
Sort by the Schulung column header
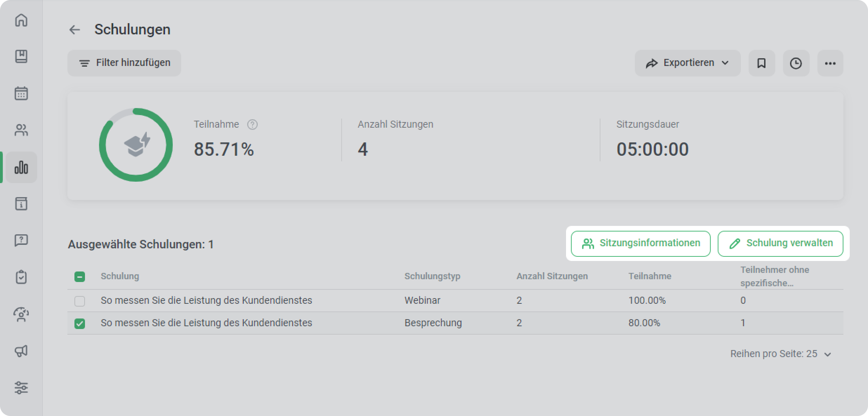(x=120, y=276)
